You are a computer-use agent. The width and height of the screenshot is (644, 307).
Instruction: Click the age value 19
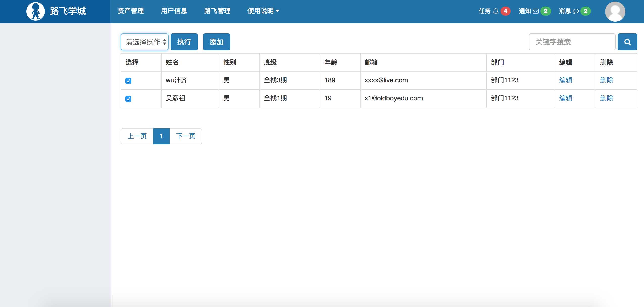[x=328, y=98]
